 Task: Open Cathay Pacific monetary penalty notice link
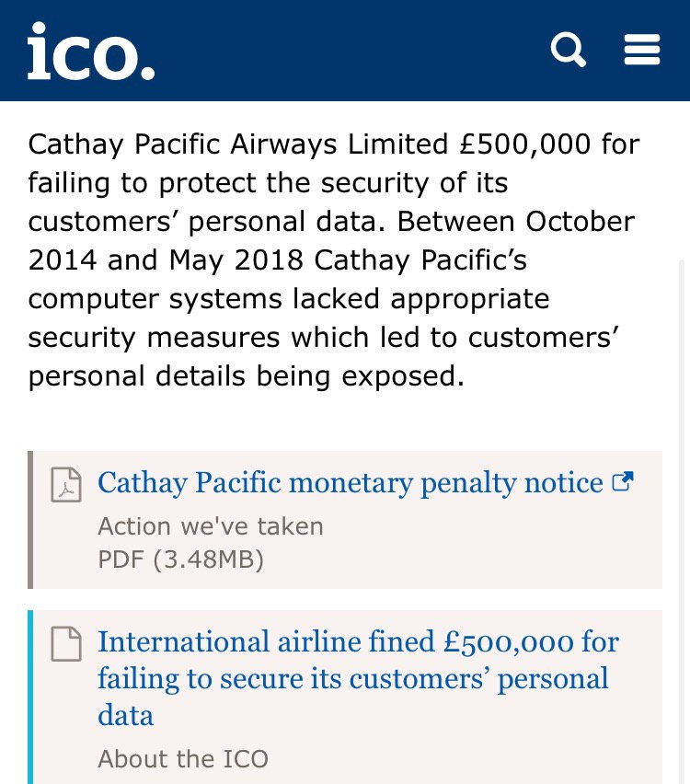(x=350, y=482)
